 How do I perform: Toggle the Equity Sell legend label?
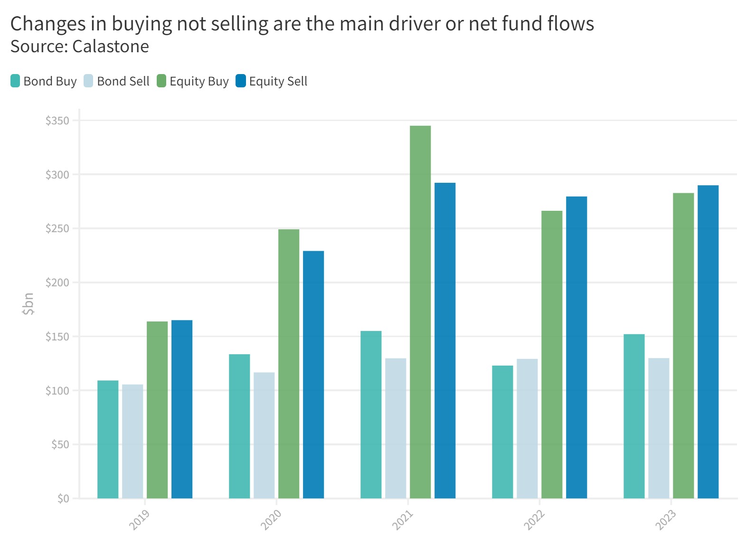[278, 81]
